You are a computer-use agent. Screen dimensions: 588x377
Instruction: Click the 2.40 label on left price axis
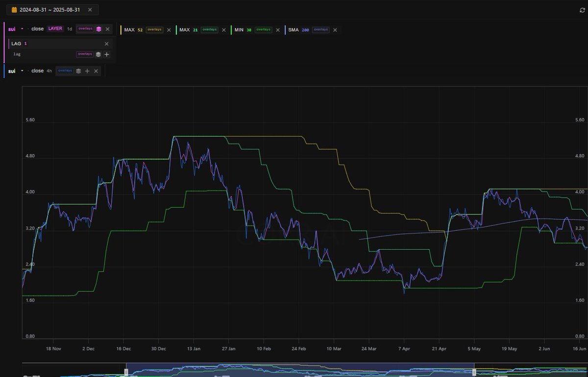pyautogui.click(x=30, y=264)
